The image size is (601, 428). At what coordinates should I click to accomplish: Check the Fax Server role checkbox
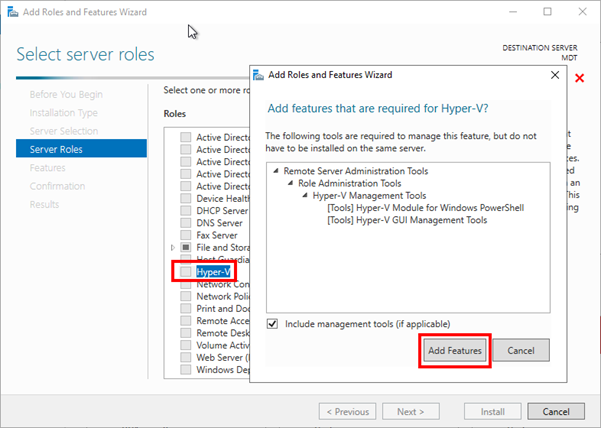tap(186, 235)
